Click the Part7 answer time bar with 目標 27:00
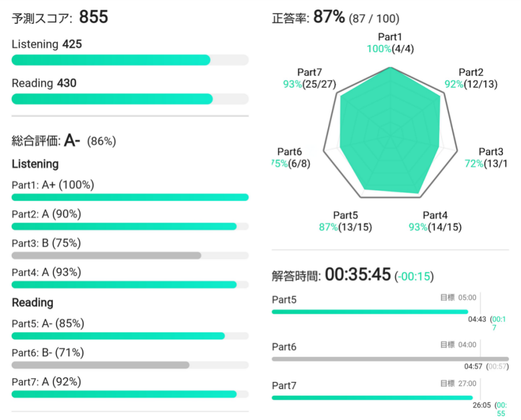Screen dimensions: 521x420 point(372,398)
